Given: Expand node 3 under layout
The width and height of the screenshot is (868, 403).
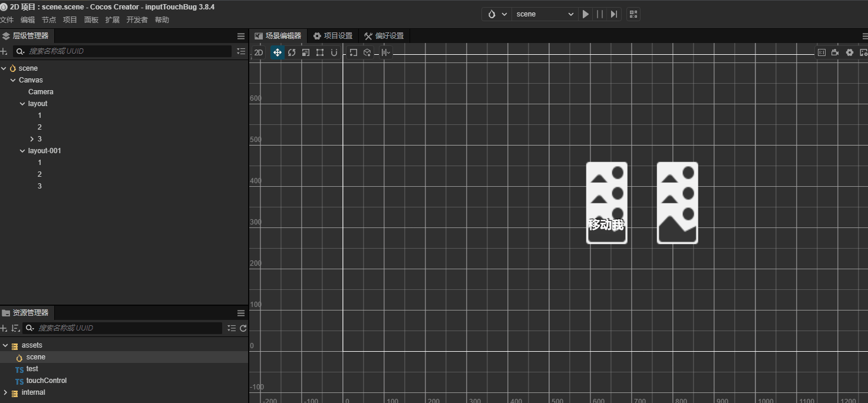Looking at the screenshot, I should click(32, 139).
